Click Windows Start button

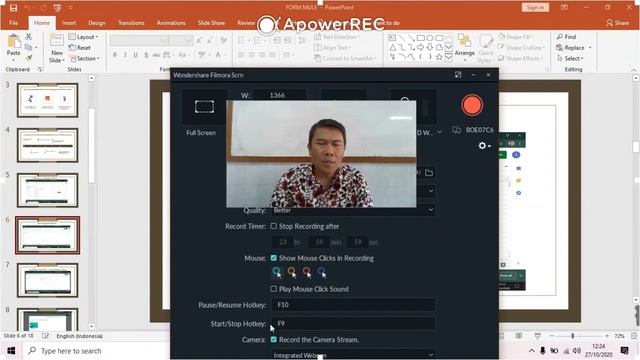pyautogui.click(x=11, y=351)
